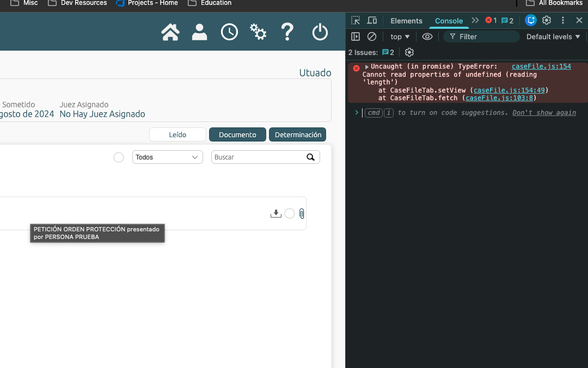Toggle the device toolbar in DevTools

point(372,20)
